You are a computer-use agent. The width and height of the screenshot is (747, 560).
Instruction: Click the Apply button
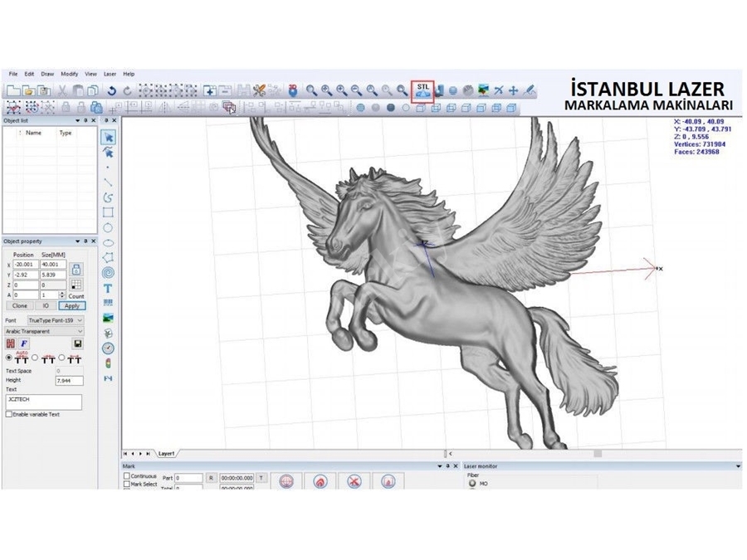coord(72,305)
